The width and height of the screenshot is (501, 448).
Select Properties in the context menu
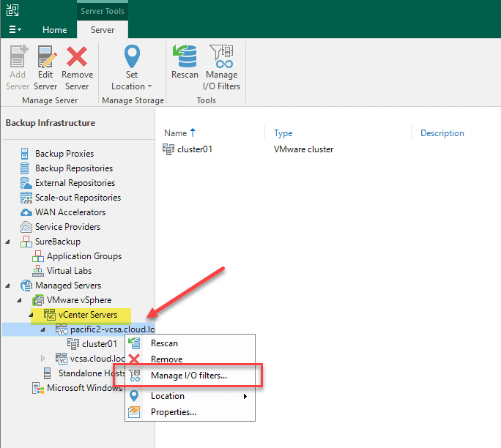coord(173,412)
